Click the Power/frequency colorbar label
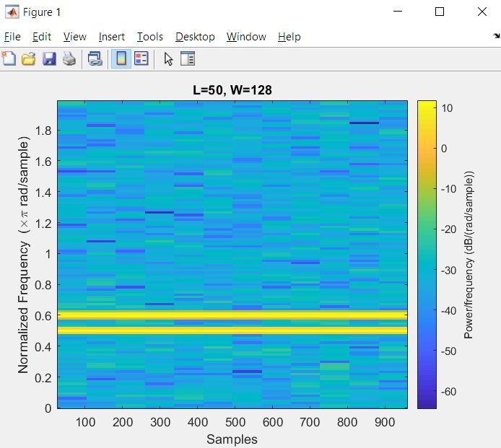This screenshot has width=501, height=448. point(469,255)
